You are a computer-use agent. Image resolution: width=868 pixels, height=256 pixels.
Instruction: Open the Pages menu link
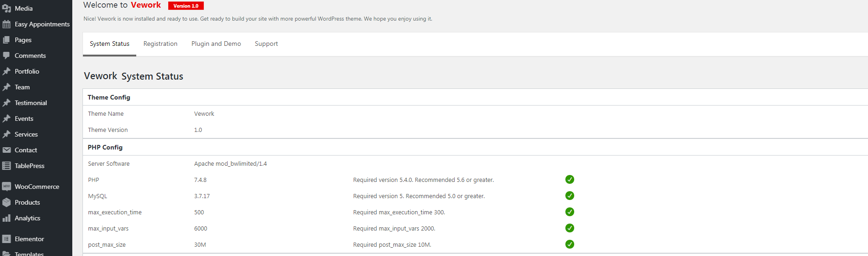click(23, 40)
